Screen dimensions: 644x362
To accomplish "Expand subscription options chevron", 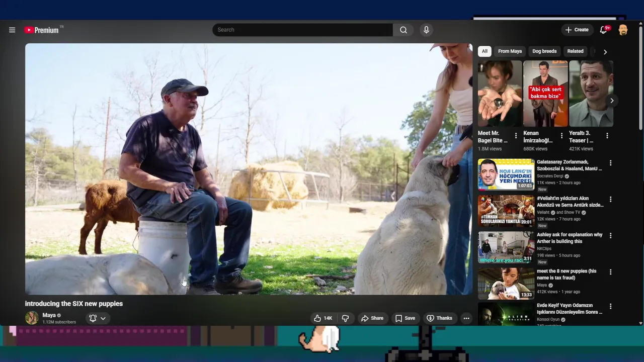I will [x=103, y=318].
